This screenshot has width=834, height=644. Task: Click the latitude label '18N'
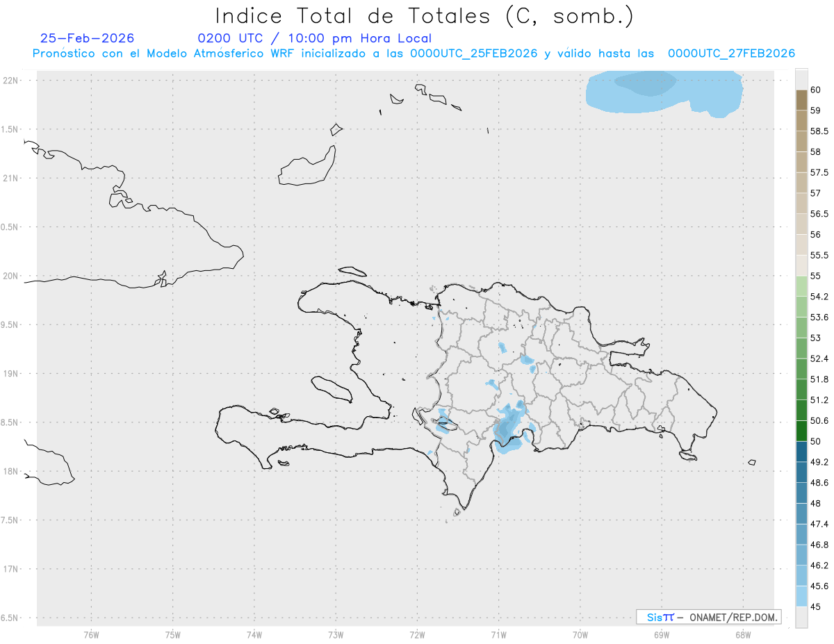11,472
